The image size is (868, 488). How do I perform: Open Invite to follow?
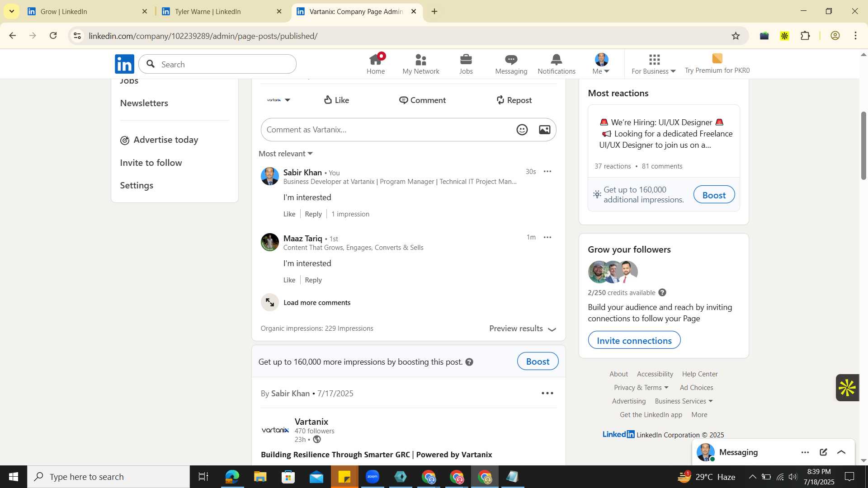click(151, 163)
